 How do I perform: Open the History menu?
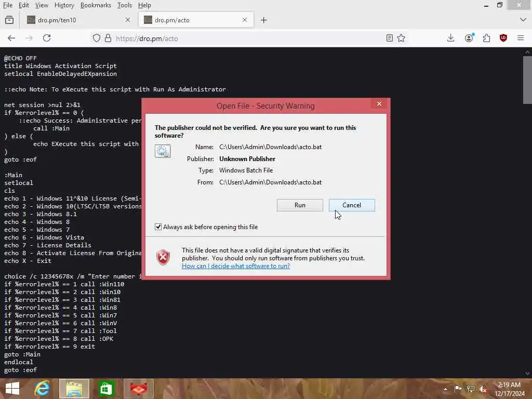tap(64, 5)
